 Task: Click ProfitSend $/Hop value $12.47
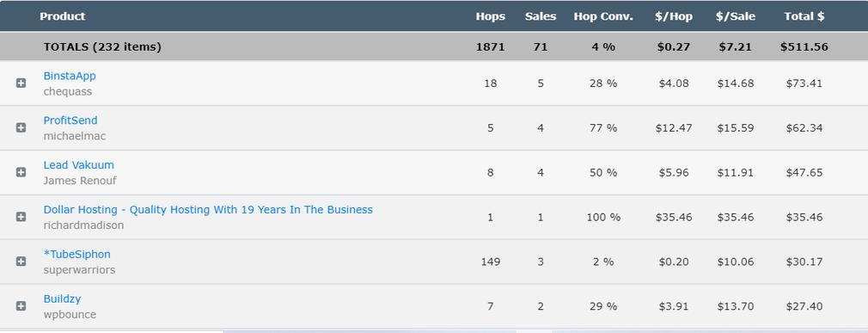click(x=674, y=128)
